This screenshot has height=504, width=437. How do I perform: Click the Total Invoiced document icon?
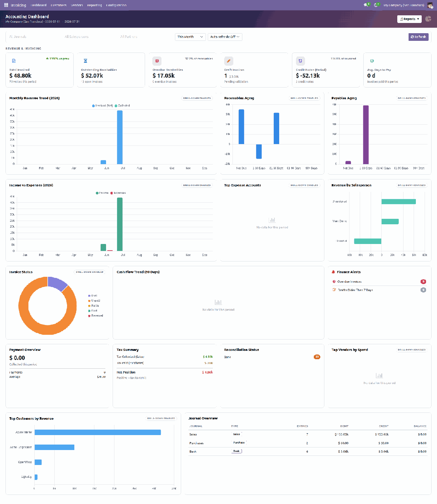tap(14, 61)
